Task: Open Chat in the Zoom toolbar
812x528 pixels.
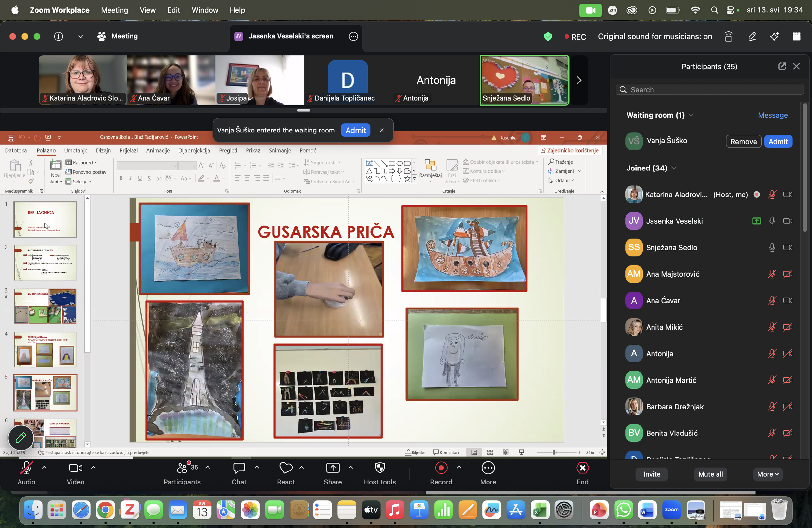Action: [x=239, y=473]
